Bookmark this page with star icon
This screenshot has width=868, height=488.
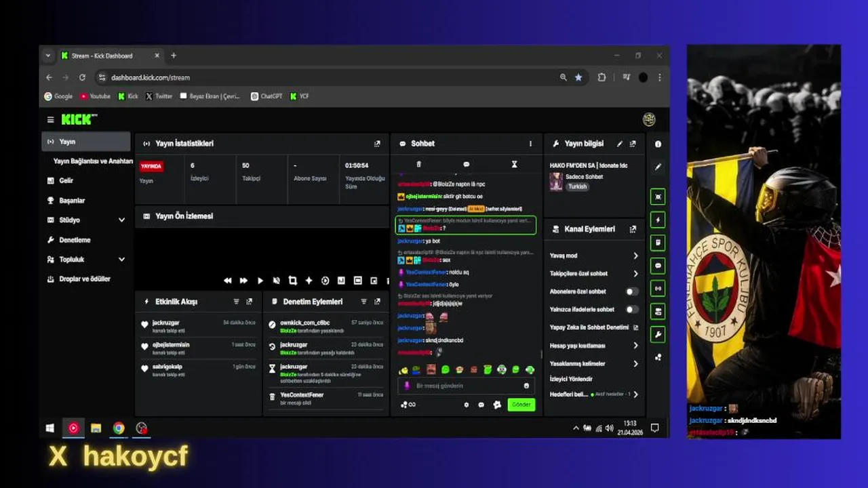(578, 77)
